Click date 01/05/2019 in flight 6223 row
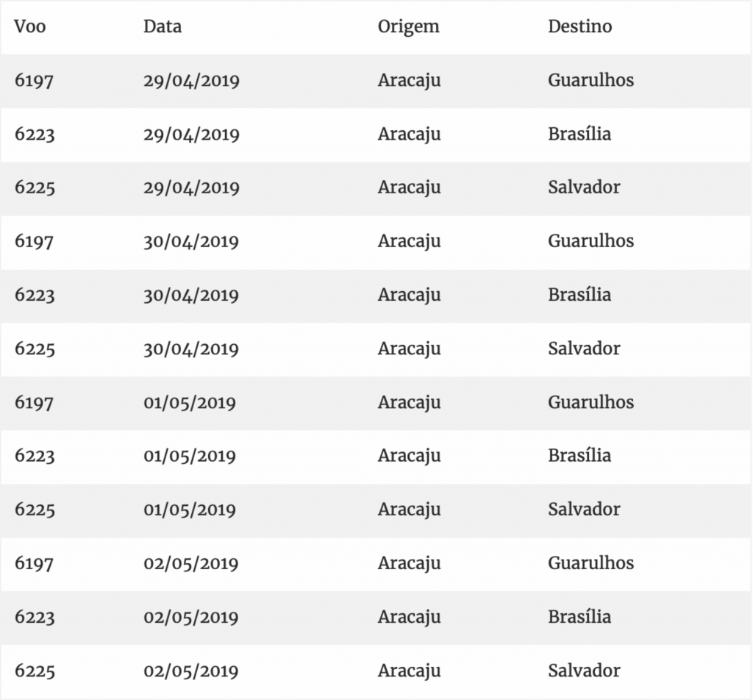 point(189,456)
